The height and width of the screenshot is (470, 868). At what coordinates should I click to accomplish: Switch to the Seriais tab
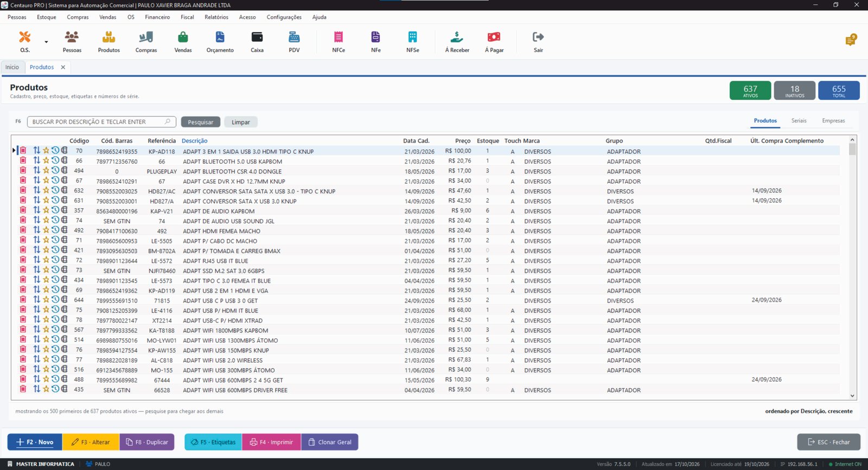(799, 121)
